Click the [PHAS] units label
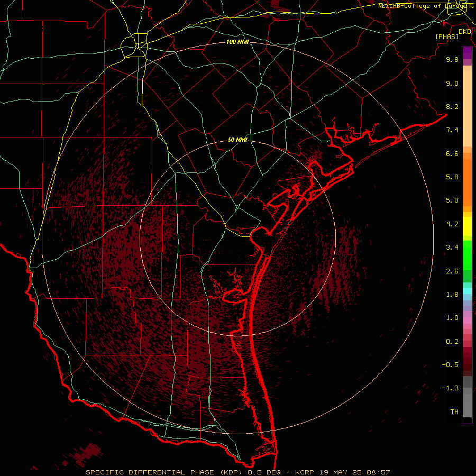 [x=447, y=36]
